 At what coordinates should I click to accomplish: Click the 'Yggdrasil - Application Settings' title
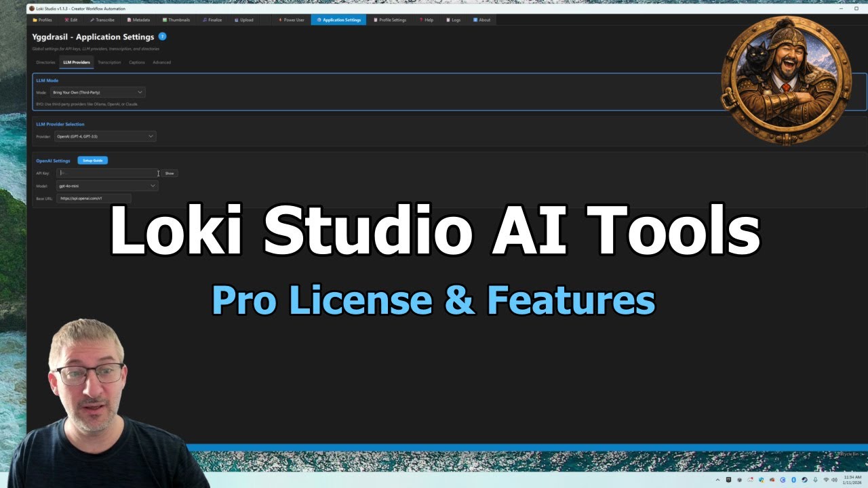pos(94,37)
